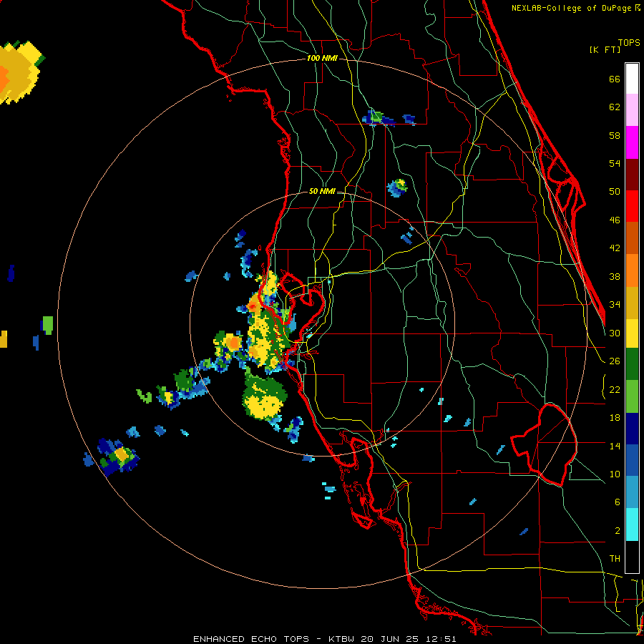This screenshot has width=644, height=644.
Task: Click the light pink legend swatch
Action: [632, 110]
